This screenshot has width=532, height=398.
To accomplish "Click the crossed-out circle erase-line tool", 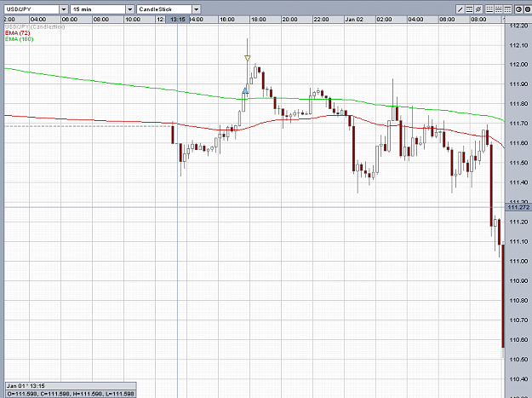I will tap(478, 9).
